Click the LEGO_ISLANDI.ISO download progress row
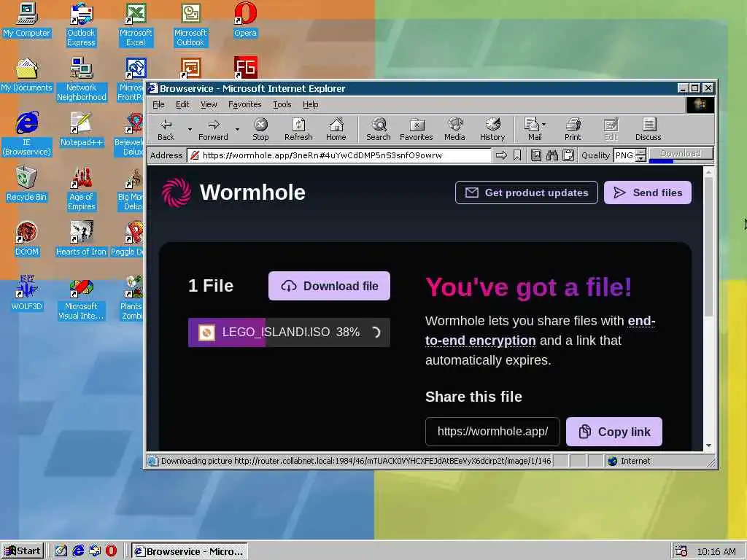 pyautogui.click(x=289, y=332)
